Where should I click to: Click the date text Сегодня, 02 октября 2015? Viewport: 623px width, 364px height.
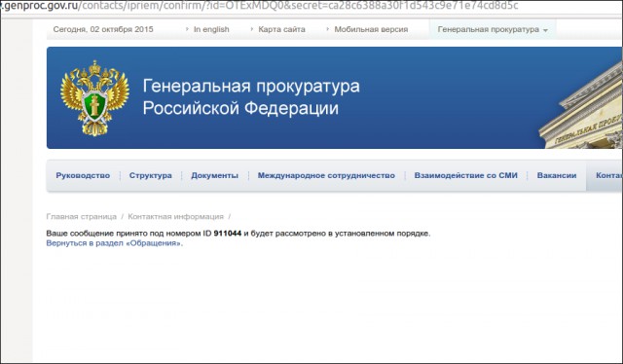tap(103, 29)
